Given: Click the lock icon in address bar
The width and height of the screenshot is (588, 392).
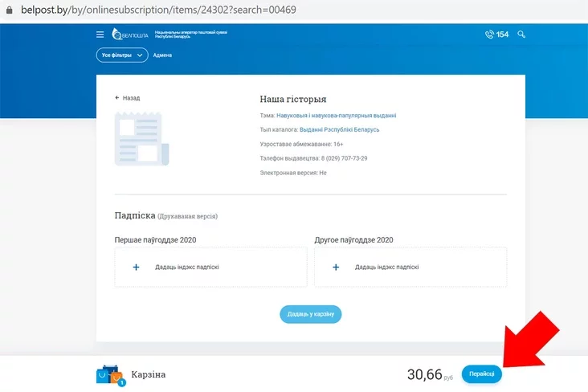Looking at the screenshot, I should pyautogui.click(x=10, y=10).
